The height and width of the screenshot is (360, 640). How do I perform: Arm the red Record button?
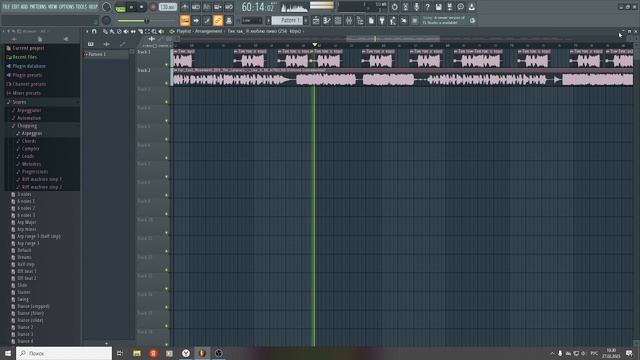(x=153, y=7)
